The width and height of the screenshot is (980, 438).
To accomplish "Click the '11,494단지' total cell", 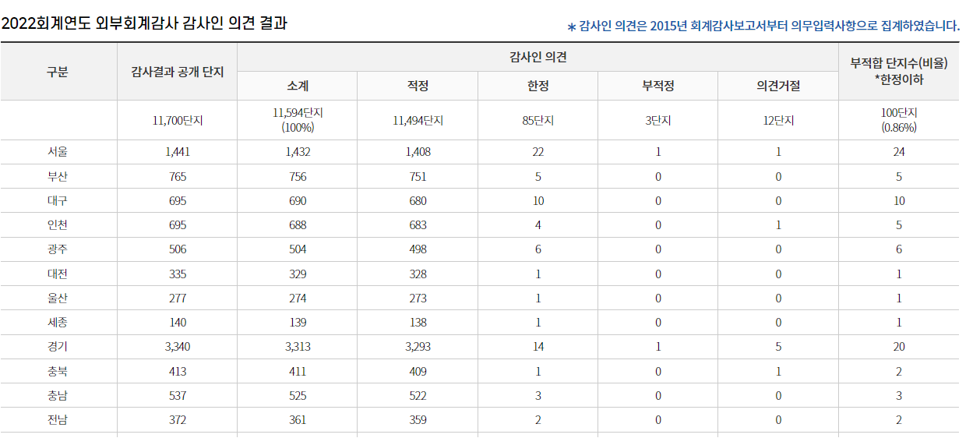I will coord(418,121).
